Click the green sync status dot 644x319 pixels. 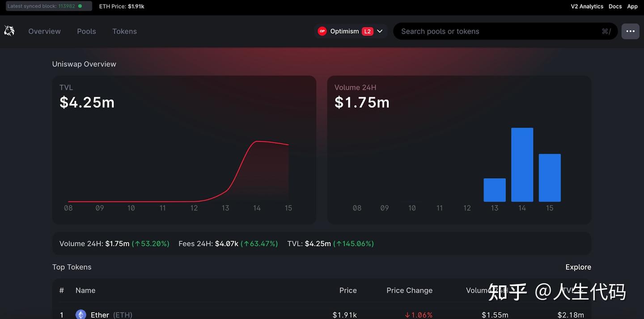point(80,6)
